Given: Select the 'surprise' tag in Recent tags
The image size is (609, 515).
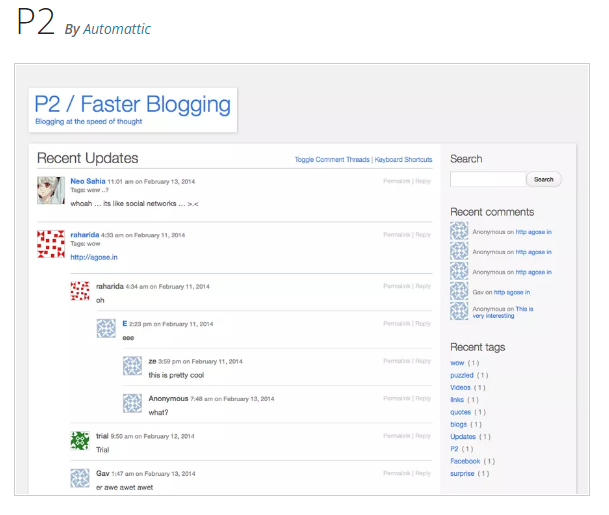Looking at the screenshot, I should [462, 473].
